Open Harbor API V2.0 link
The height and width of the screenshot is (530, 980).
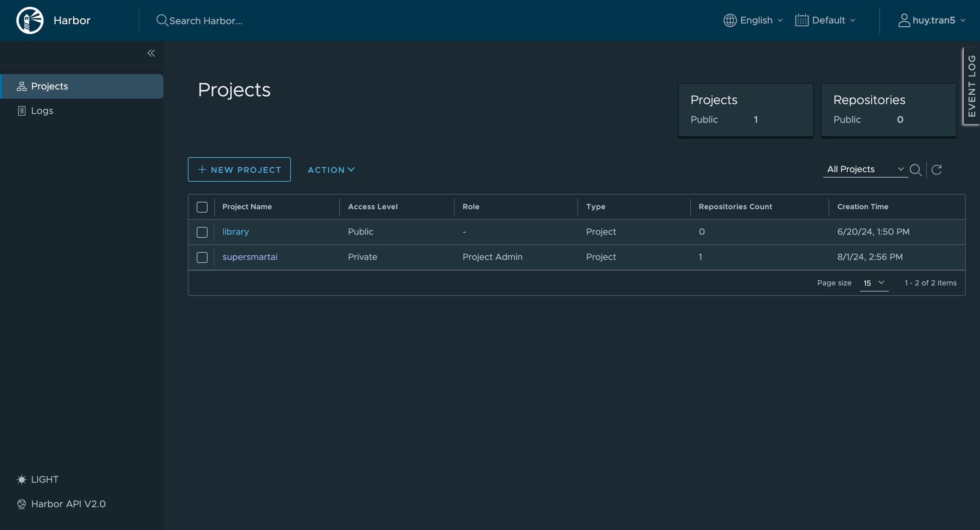click(x=68, y=504)
